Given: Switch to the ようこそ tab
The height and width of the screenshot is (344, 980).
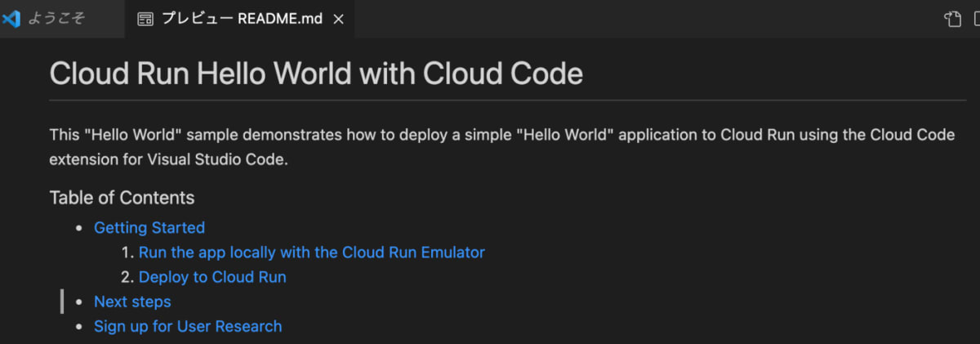Looking at the screenshot, I should [x=62, y=19].
